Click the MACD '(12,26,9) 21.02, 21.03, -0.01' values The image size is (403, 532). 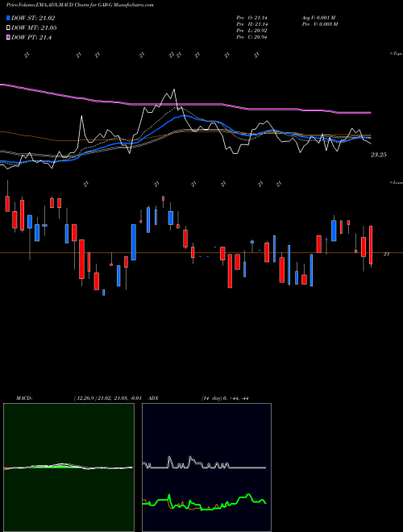(x=107, y=398)
